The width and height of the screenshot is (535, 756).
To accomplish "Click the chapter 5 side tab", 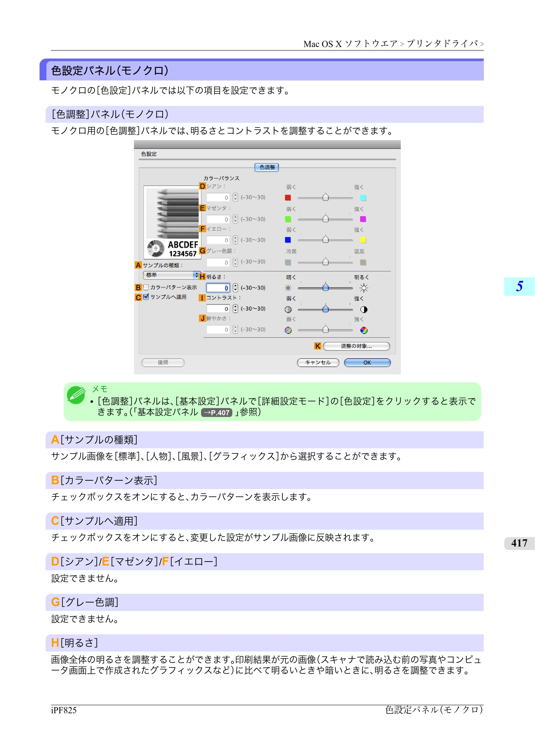I will (x=519, y=286).
